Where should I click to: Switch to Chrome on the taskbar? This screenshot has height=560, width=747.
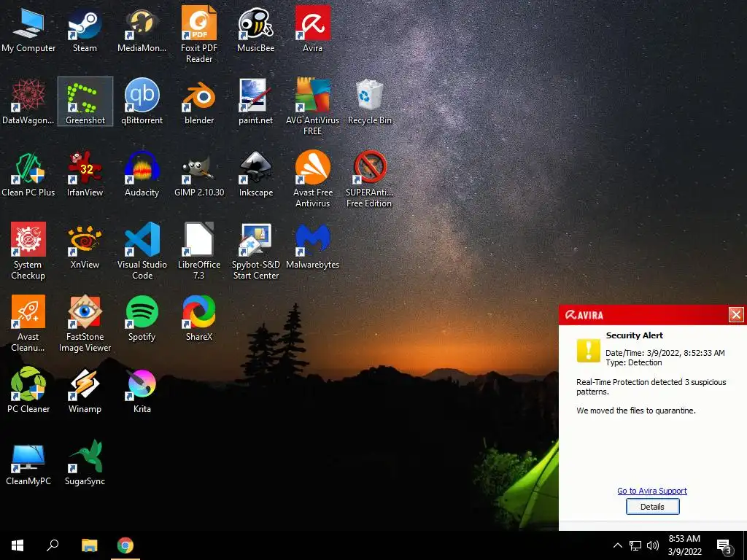tap(125, 545)
